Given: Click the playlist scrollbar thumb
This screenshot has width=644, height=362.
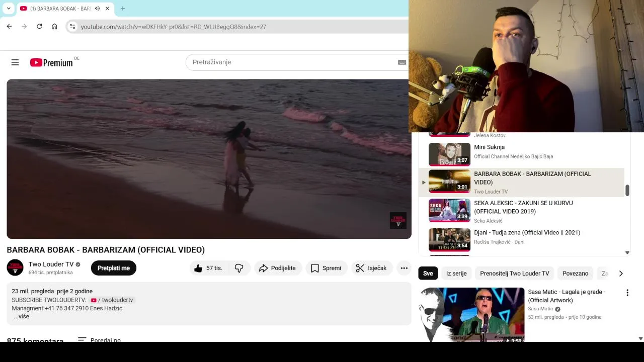Looking at the screenshot, I should click(627, 191).
